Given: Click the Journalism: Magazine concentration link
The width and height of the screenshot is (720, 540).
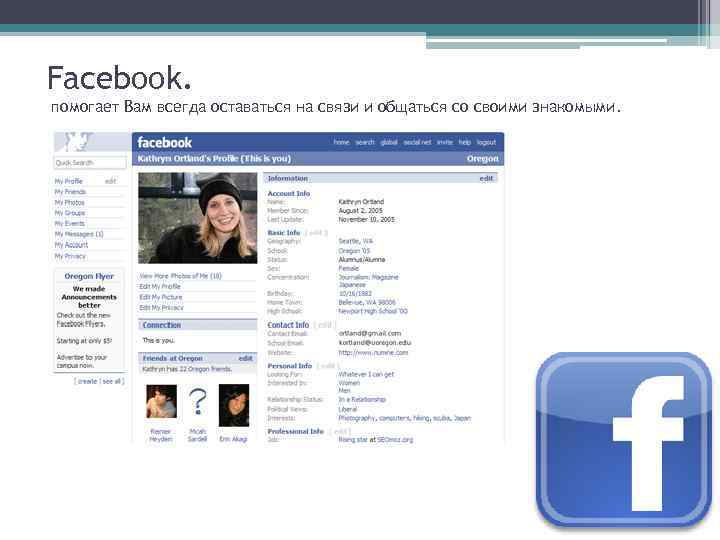Looking at the screenshot, I should pos(369,277).
